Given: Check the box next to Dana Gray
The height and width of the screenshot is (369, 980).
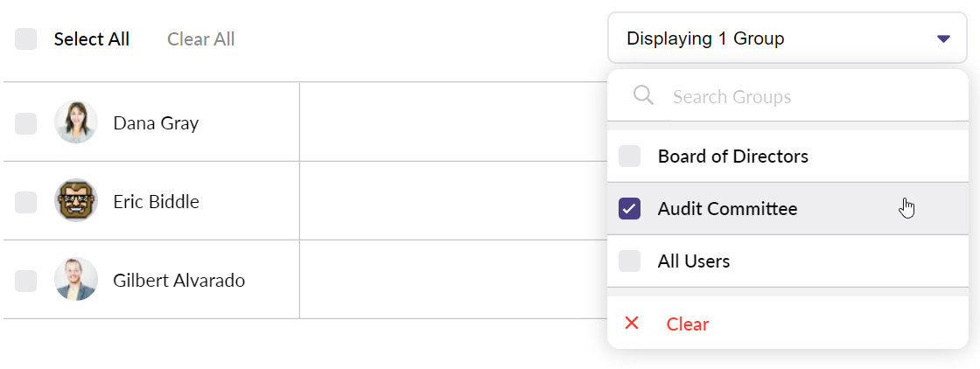Looking at the screenshot, I should pyautogui.click(x=26, y=123).
